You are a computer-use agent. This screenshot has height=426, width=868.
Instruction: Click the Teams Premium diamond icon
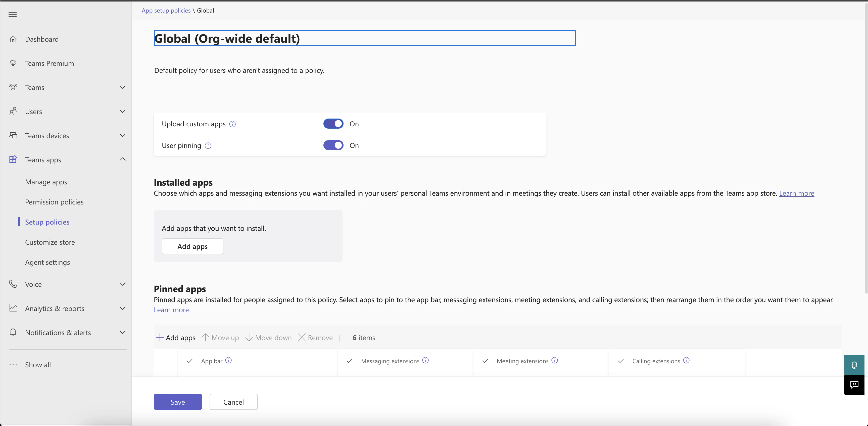pos(13,63)
